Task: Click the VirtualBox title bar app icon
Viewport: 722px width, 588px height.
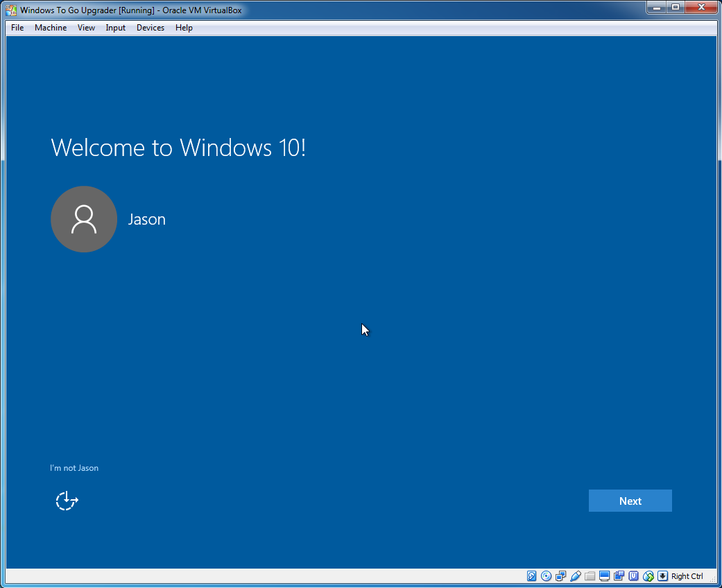Action: [11, 10]
